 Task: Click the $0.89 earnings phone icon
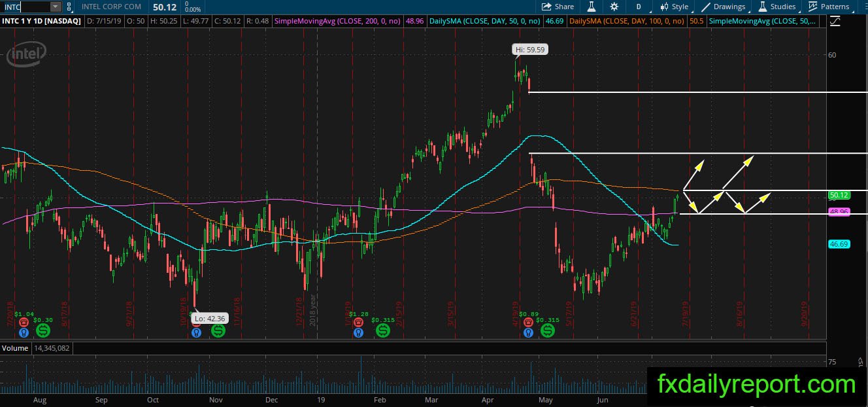(x=528, y=322)
